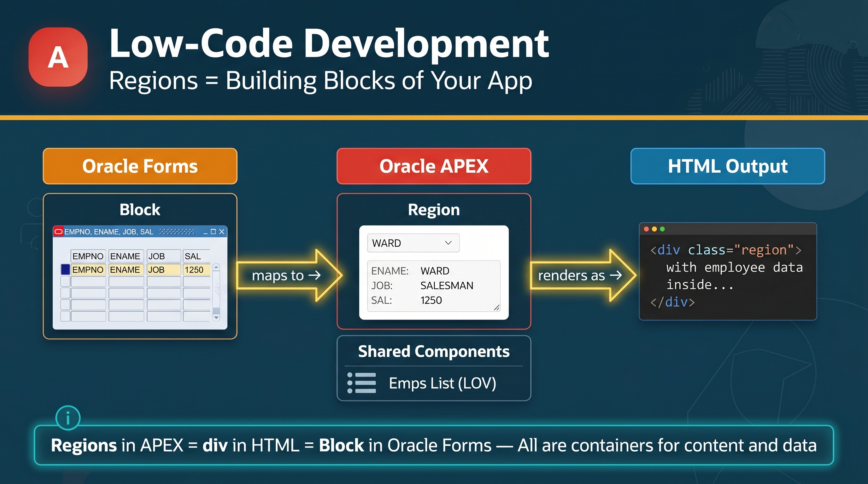This screenshot has width=868, height=484.
Task: Click the yellow dot in the code window
Action: (x=654, y=229)
